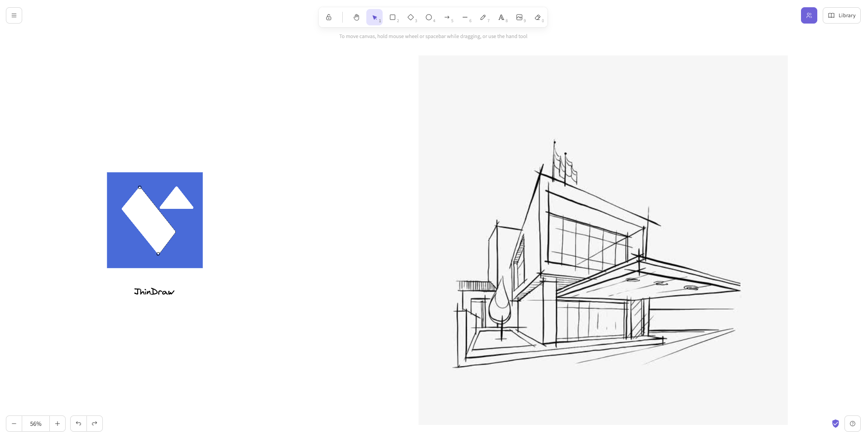The width and height of the screenshot is (868, 439).
Task: Choose the freehand Pencil tool
Action: pos(483,17)
